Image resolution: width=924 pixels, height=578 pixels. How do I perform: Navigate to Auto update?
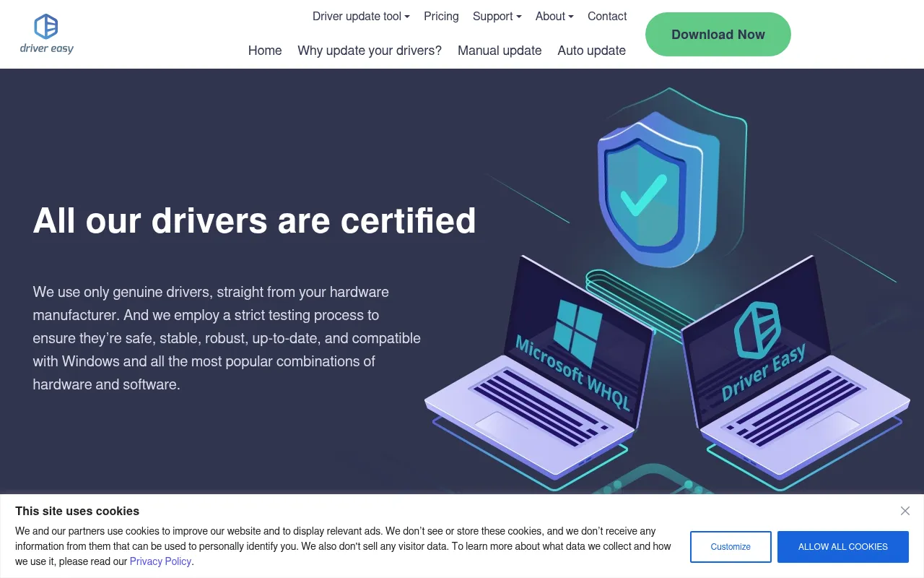pos(592,51)
